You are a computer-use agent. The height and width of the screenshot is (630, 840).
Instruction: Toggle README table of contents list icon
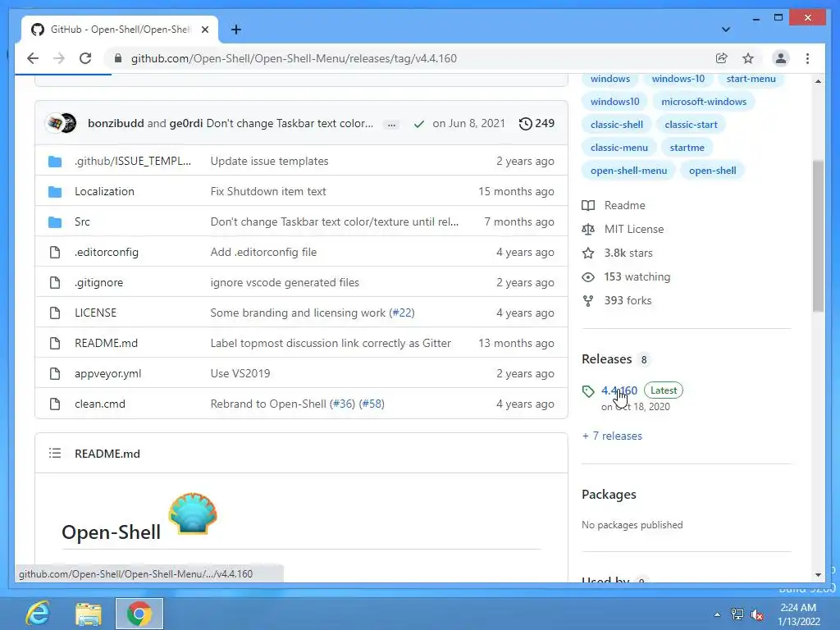click(55, 453)
